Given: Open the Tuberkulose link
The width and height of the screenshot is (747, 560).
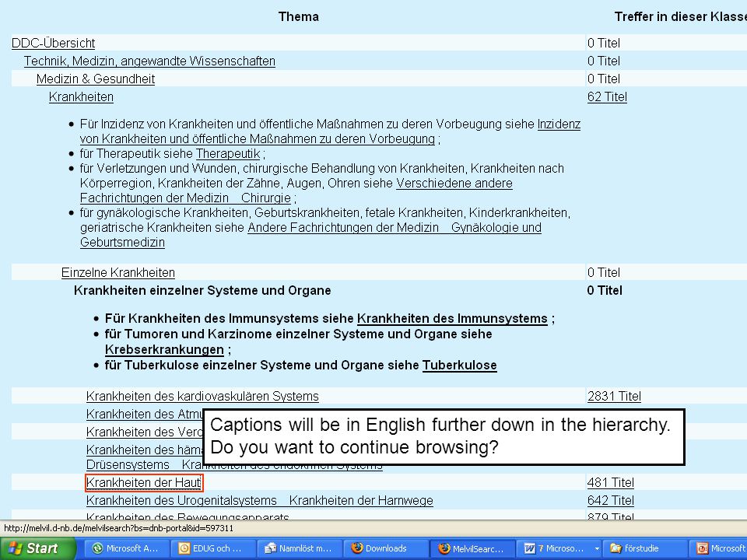Looking at the screenshot, I should click(459, 366).
